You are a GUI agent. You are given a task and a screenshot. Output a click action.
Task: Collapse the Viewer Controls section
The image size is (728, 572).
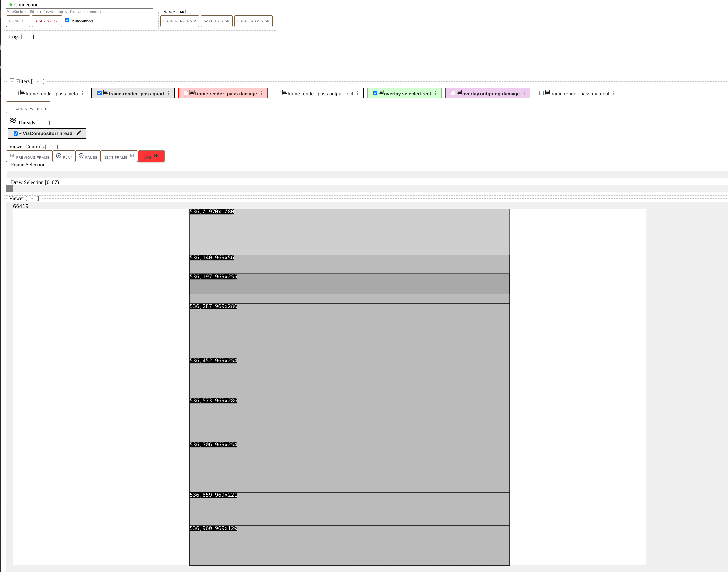click(51, 147)
